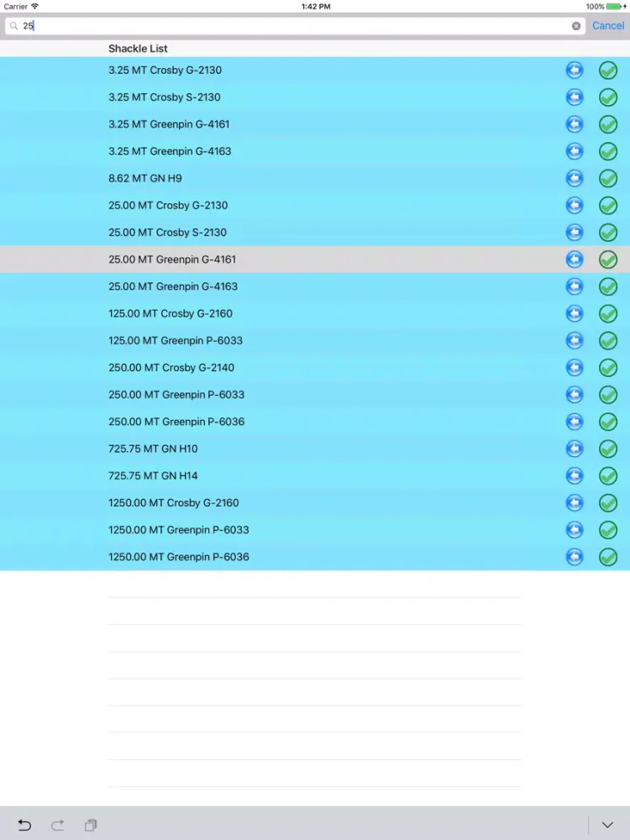This screenshot has width=630, height=840.
Task: Toggle green checkmark for 125.00 MT Crosby G-2160
Action: [x=608, y=313]
